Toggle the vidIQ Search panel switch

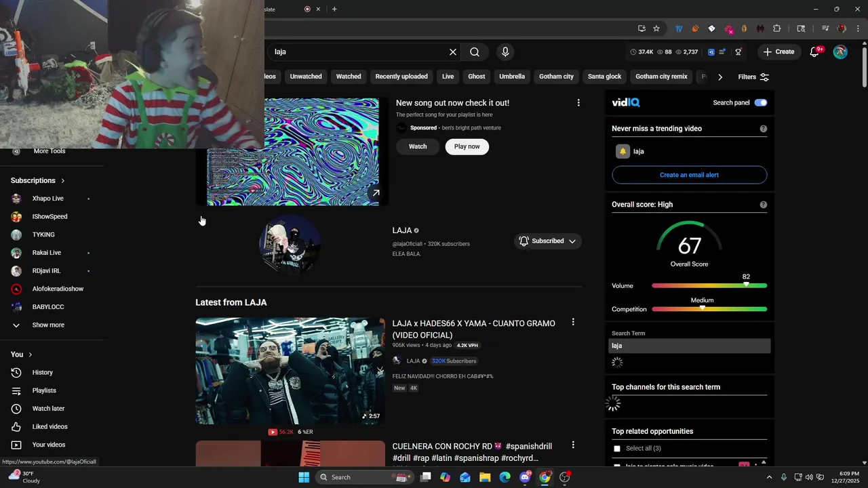pyautogui.click(x=761, y=103)
